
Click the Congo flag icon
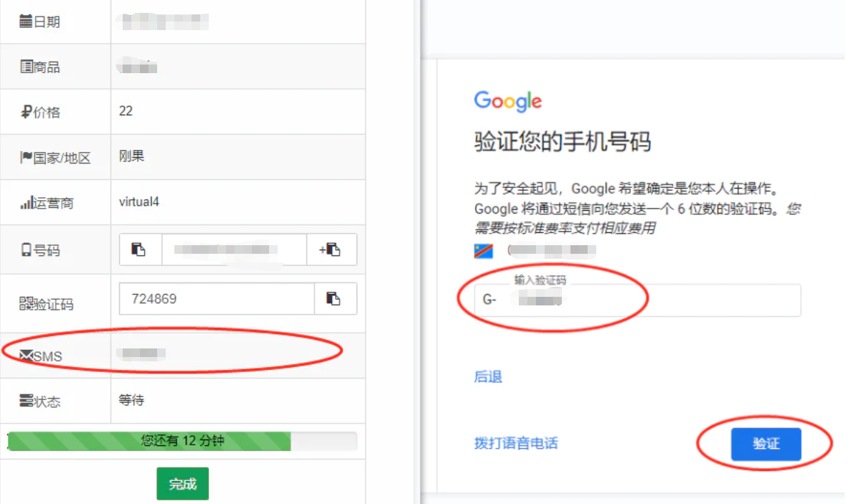[x=483, y=251]
